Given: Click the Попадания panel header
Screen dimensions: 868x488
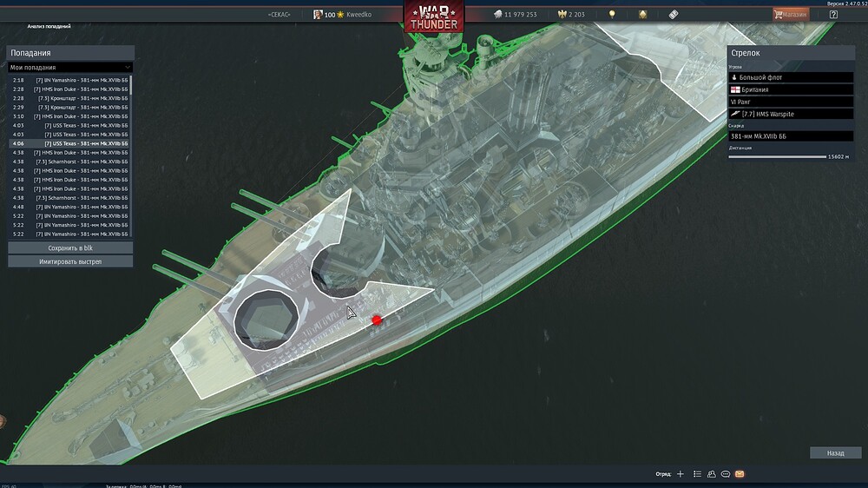Looking at the screenshot, I should pyautogui.click(x=70, y=53).
